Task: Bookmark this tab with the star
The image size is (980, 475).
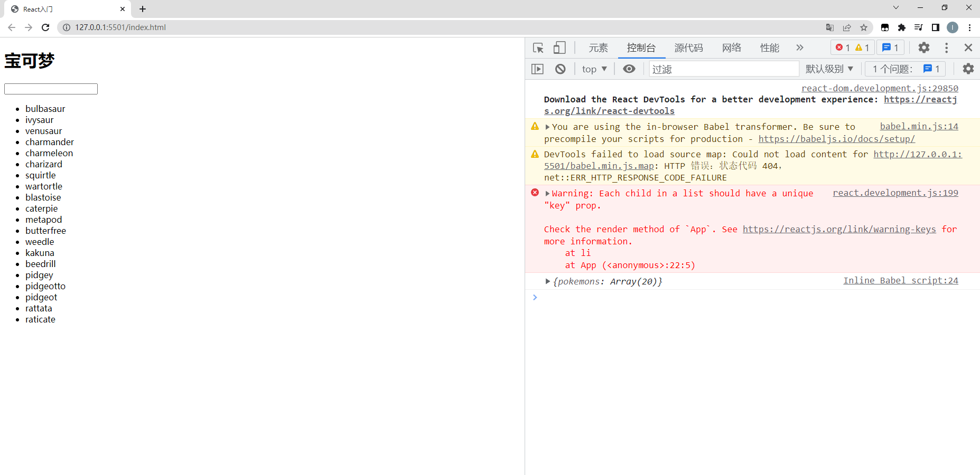Action: [864, 27]
